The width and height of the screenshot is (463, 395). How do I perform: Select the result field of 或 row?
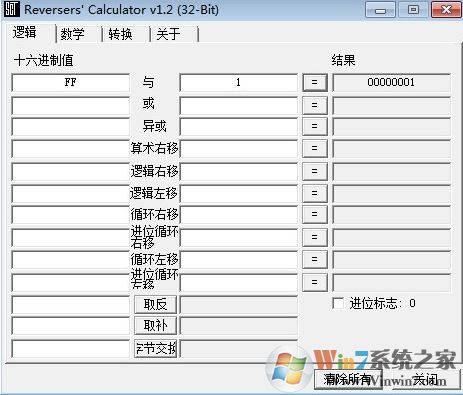coord(391,105)
